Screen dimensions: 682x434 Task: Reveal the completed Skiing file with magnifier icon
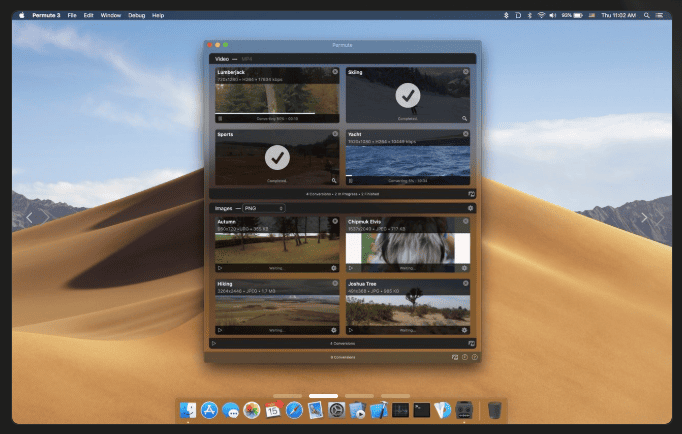pos(465,118)
